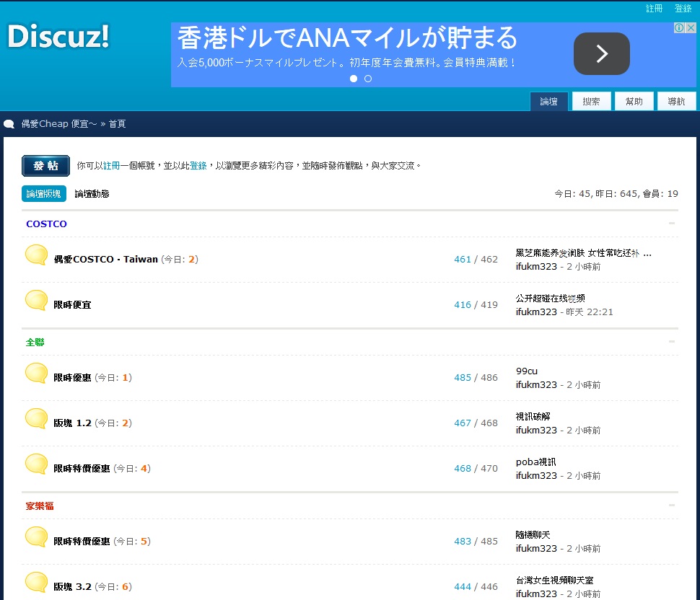Click the 461 thread count
The image size is (700, 600).
pyautogui.click(x=463, y=260)
